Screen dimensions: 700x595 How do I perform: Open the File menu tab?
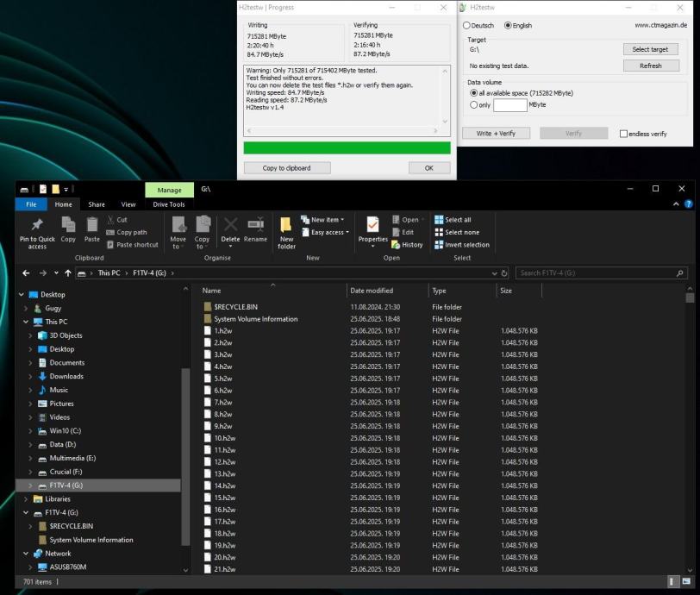(x=31, y=204)
